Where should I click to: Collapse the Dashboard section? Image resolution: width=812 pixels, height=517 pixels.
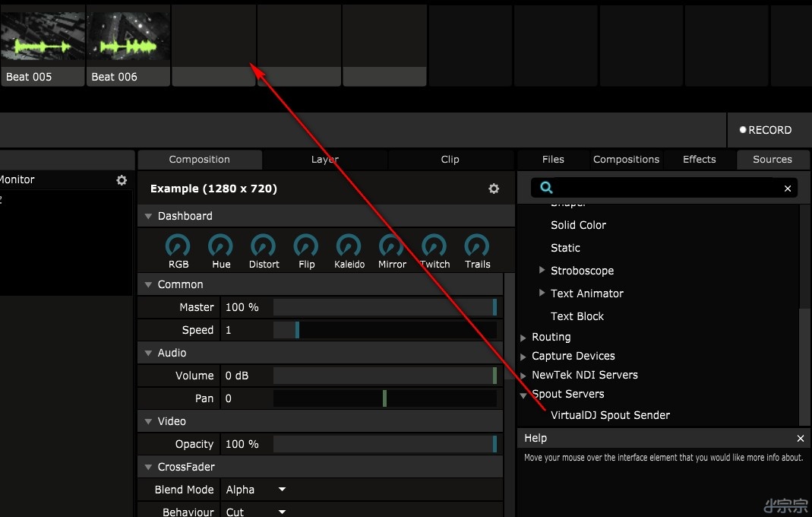click(148, 217)
